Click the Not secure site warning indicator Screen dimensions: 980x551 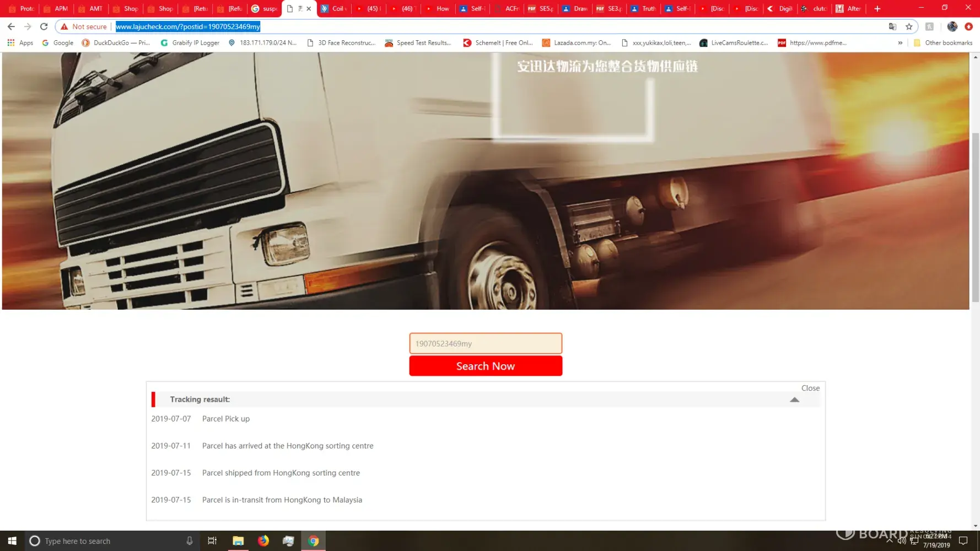click(84, 26)
